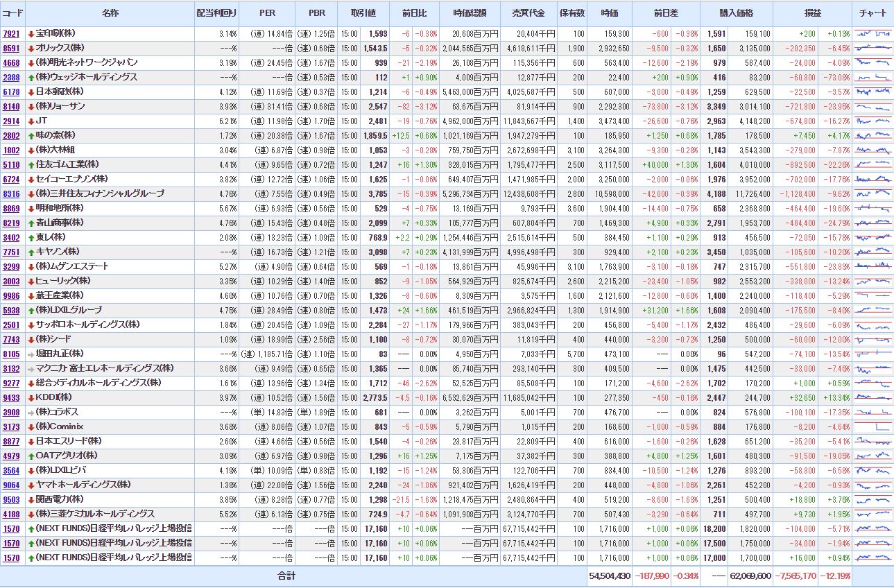Click the 損益 column header
The image size is (894, 588).
(812, 13)
